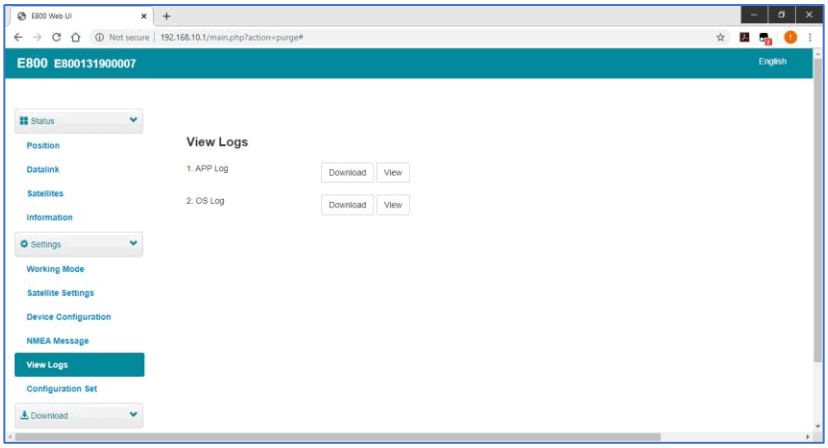Go to Working Mode settings
828x448 pixels.
(55, 269)
